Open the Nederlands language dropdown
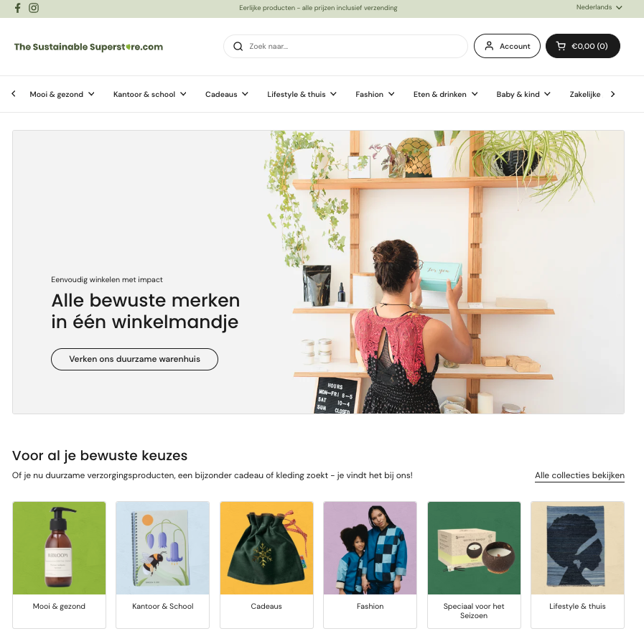This screenshot has width=644, height=644. [599, 7]
